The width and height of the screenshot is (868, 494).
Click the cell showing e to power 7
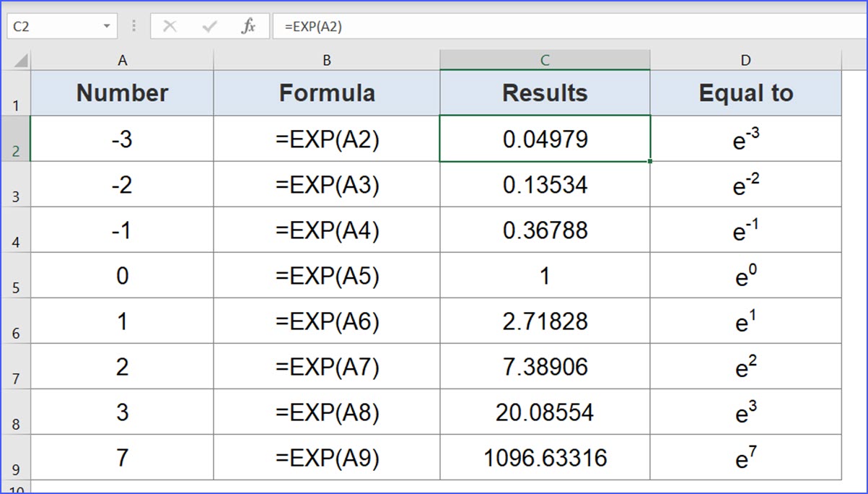pyautogui.click(x=746, y=457)
